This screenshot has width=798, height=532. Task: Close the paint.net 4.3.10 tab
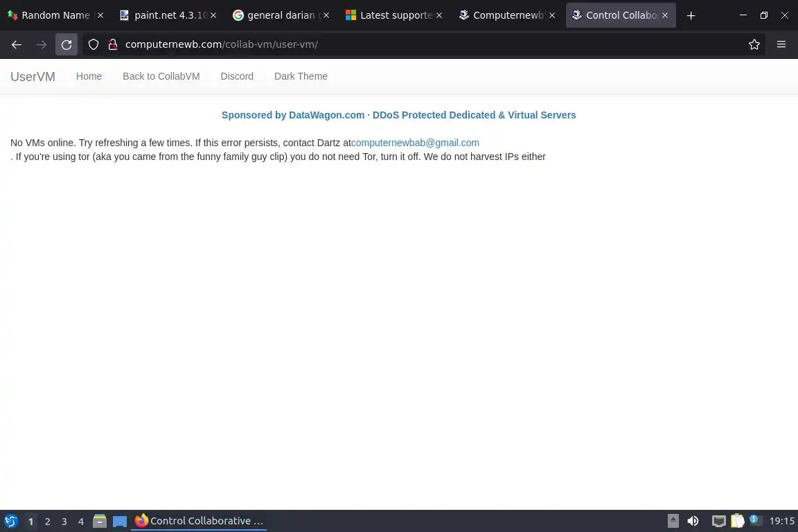(213, 15)
